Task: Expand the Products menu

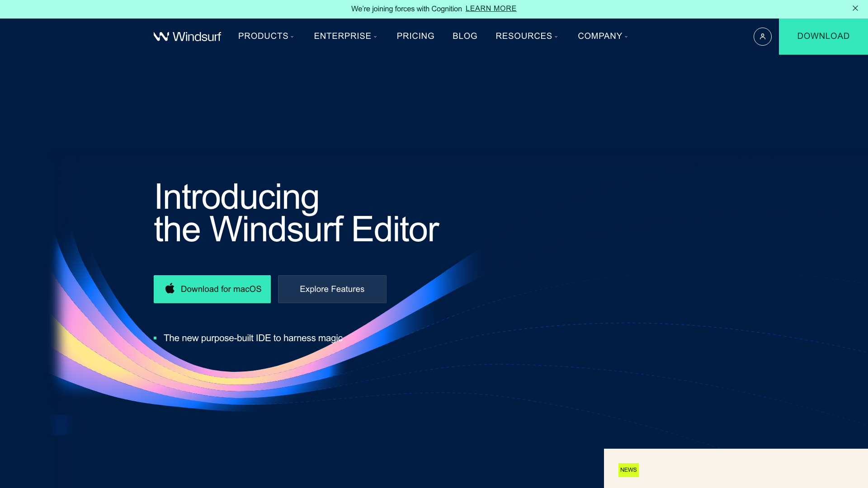Action: (266, 36)
